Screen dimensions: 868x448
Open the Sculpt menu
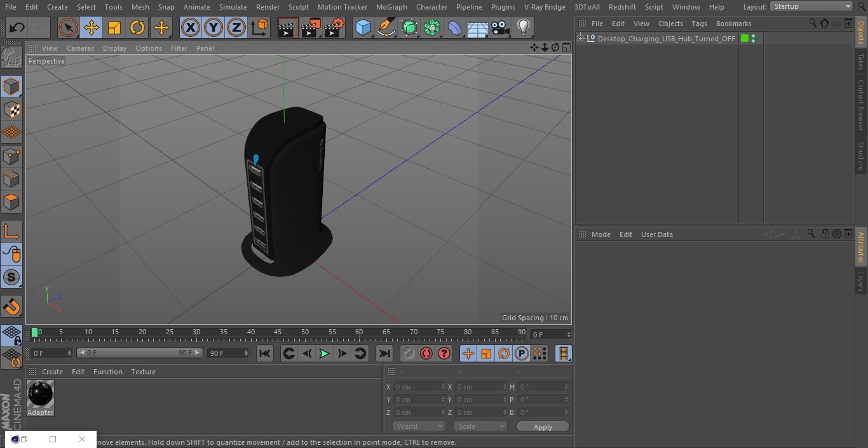pyautogui.click(x=298, y=7)
